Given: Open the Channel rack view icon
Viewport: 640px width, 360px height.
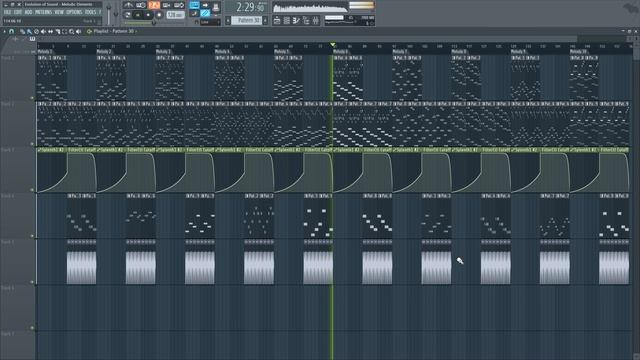Looking at the screenshot, I should pos(287,21).
